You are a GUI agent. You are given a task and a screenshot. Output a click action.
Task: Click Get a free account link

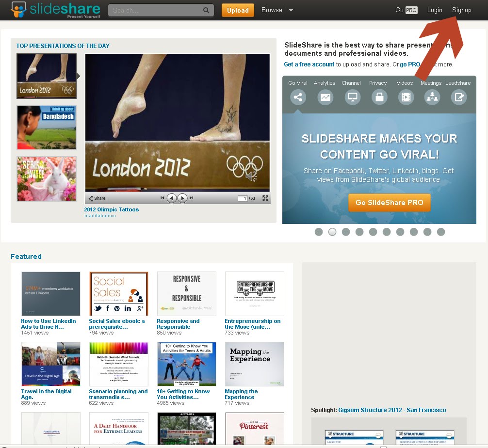click(309, 64)
